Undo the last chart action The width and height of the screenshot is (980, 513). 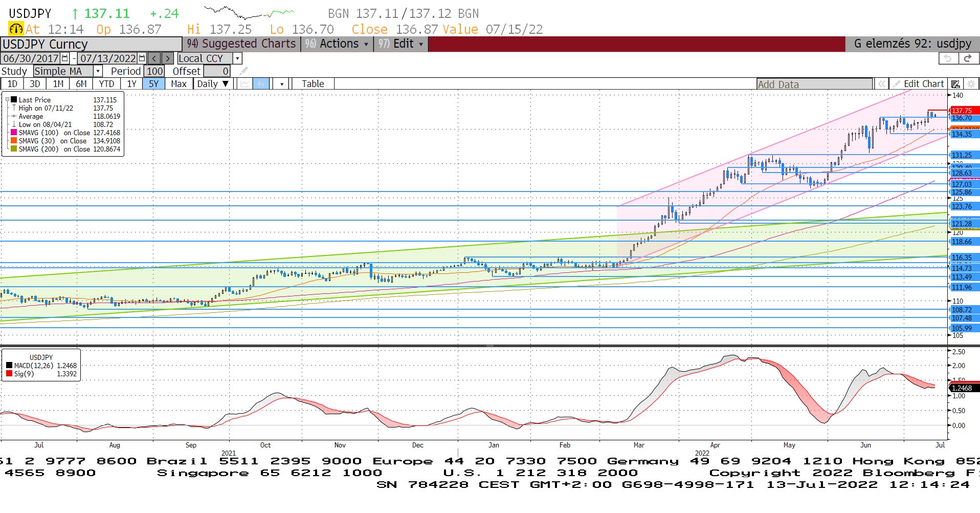pos(947,58)
